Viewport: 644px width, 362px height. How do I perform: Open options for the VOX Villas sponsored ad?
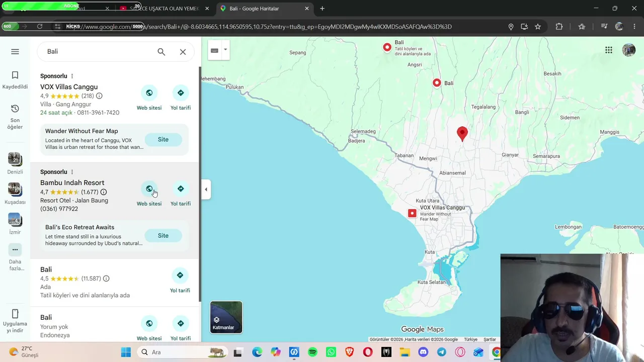(72, 76)
